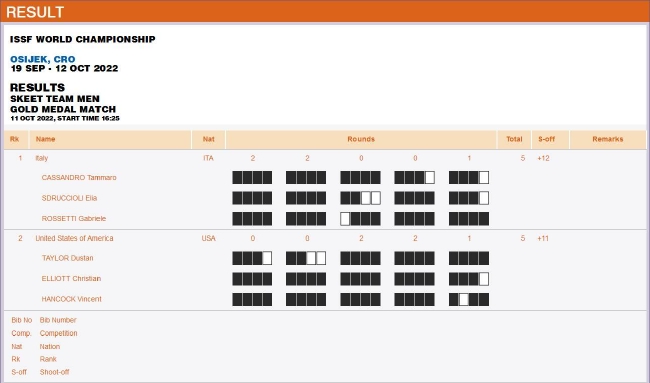Viewport: 650px width, 383px height.
Task: Click TAYLOR's missed target in round one
Action: [267, 258]
